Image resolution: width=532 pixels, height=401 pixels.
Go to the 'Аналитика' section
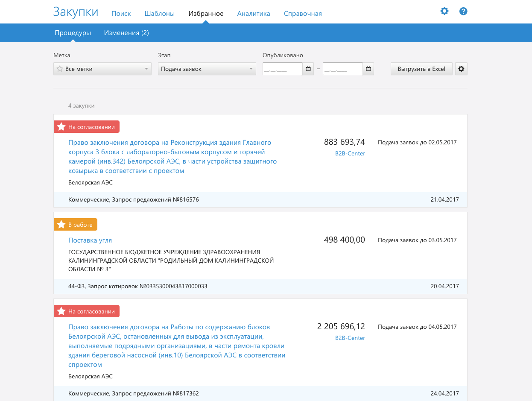coord(254,14)
